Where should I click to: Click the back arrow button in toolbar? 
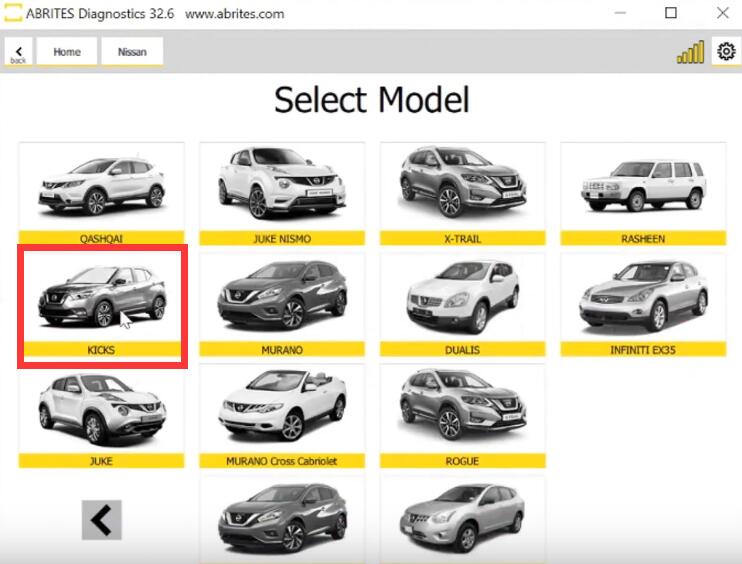(18, 52)
